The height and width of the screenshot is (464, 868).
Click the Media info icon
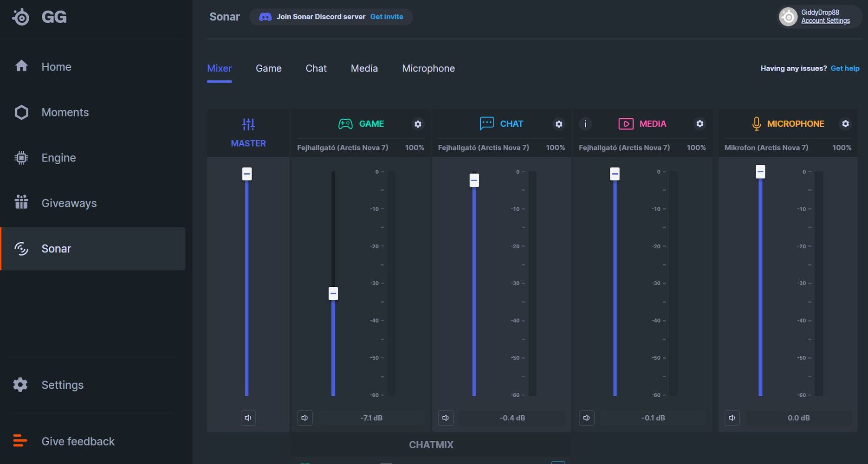pyautogui.click(x=585, y=124)
